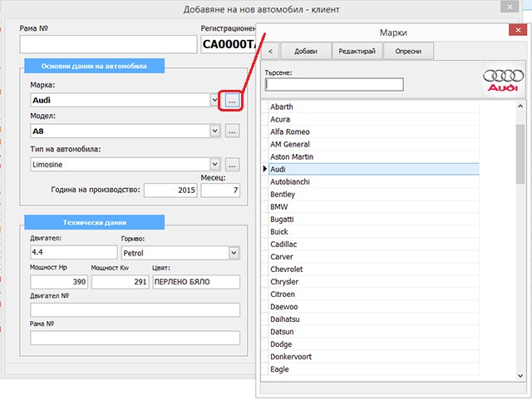
Task: Expand the Модел dropdown showing A8
Action: pyautogui.click(x=214, y=131)
